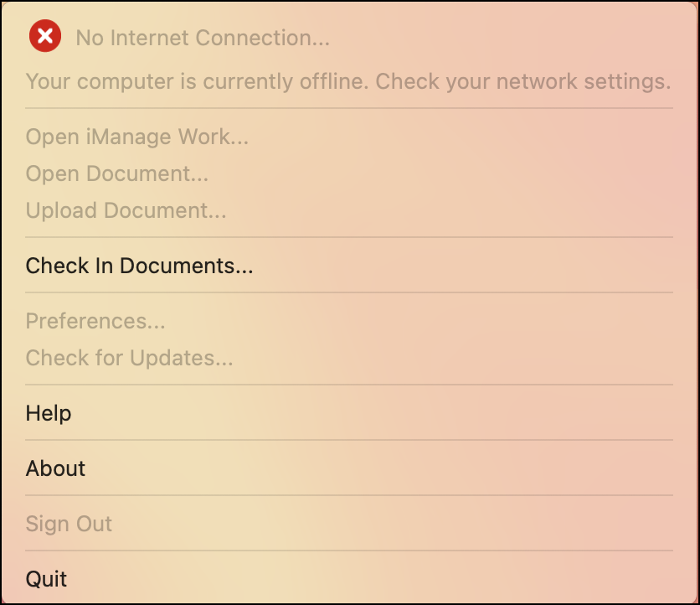
Task: Open the Help menu item
Action: click(48, 413)
